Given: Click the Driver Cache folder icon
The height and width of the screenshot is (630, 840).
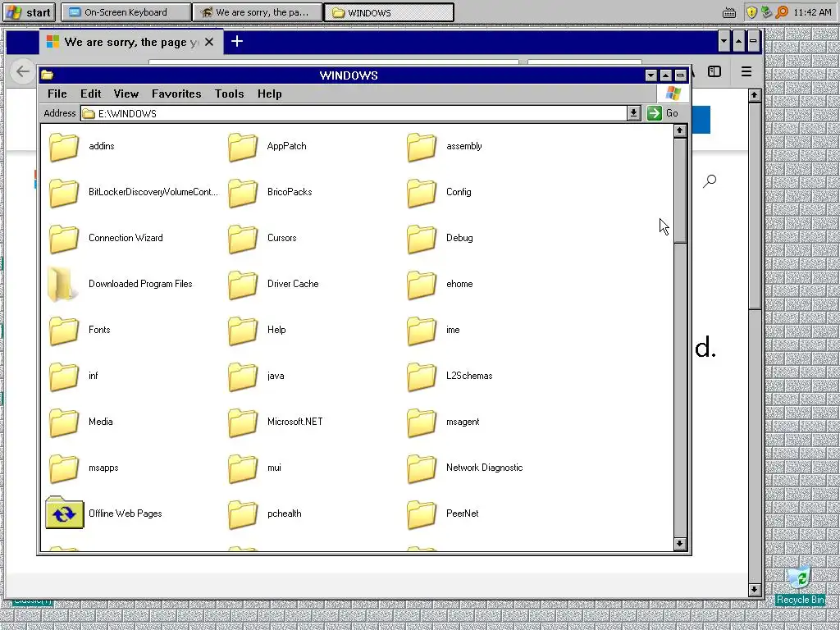Looking at the screenshot, I should [243, 285].
